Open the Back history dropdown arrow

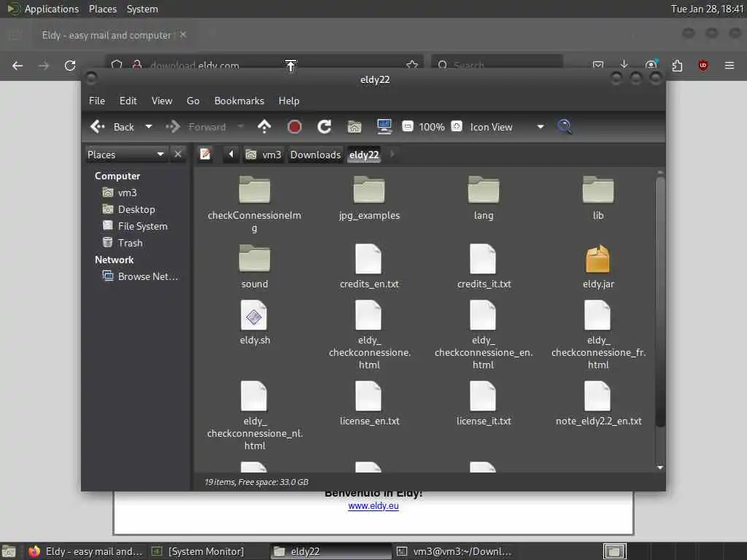pos(149,127)
